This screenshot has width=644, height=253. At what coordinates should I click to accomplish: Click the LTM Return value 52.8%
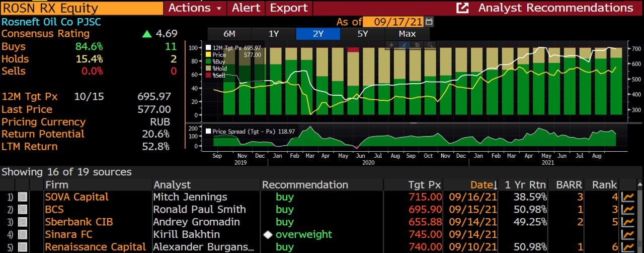[156, 147]
